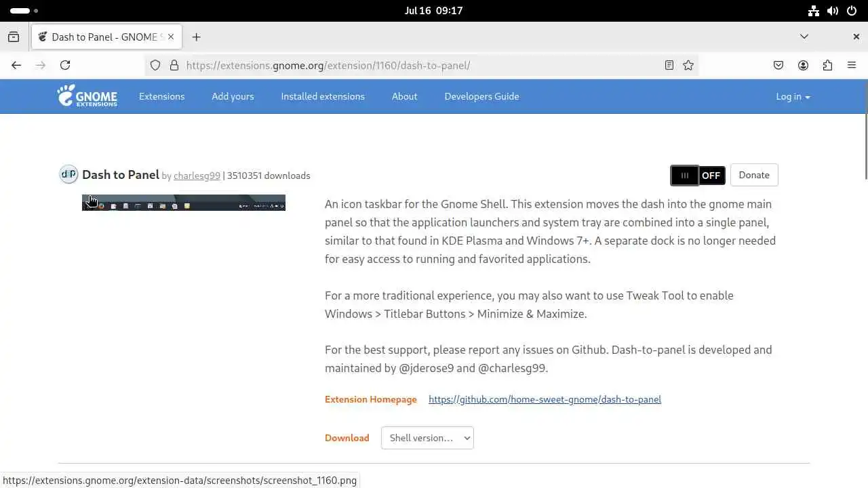The height and width of the screenshot is (488, 868).
Task: Bookmark this page with the star icon
Action: click(x=688, y=65)
